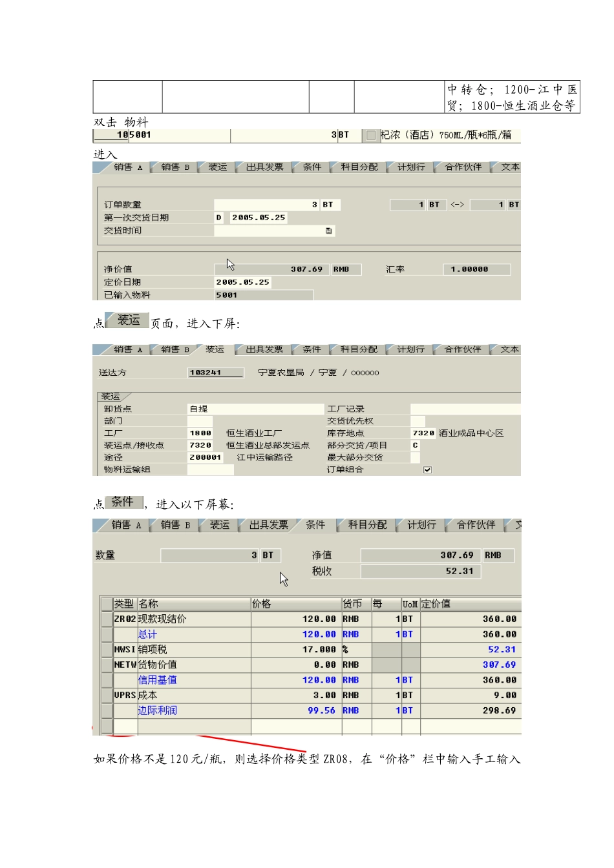The height and width of the screenshot is (868, 614).
Task: Click the 卸货点 field containing 自提
Action: [x=255, y=409]
